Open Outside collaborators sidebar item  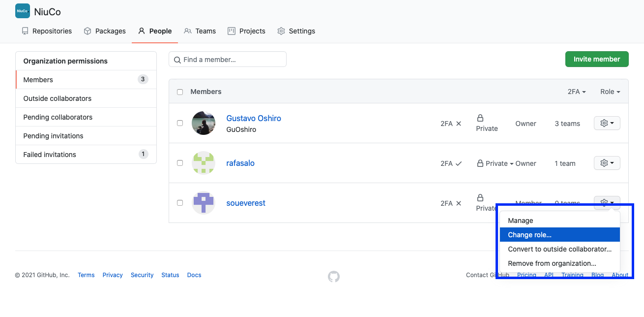86,98
